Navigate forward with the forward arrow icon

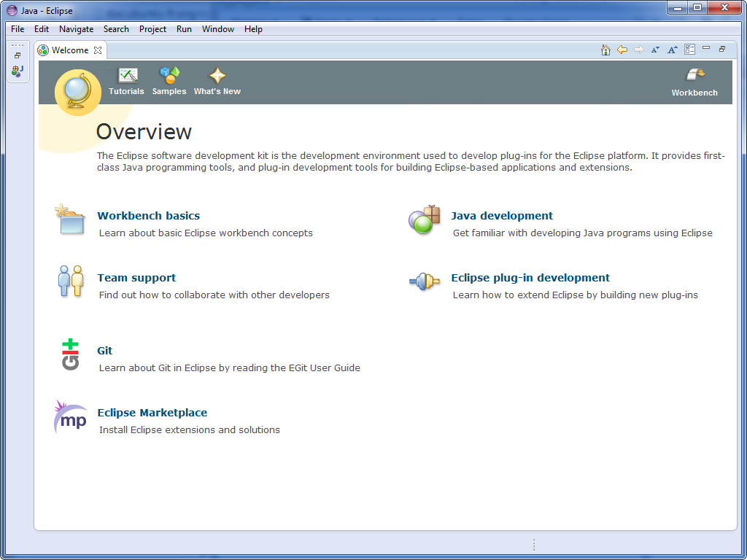(x=638, y=49)
